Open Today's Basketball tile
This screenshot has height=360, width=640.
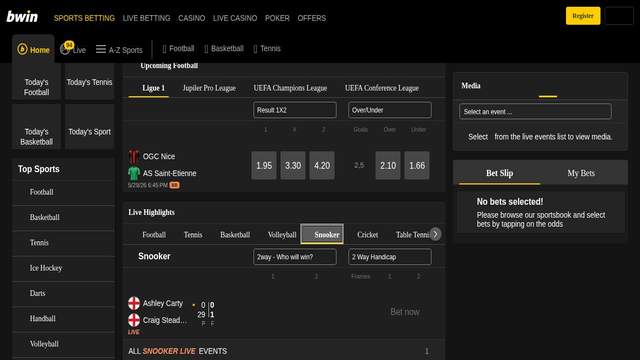(x=36, y=127)
